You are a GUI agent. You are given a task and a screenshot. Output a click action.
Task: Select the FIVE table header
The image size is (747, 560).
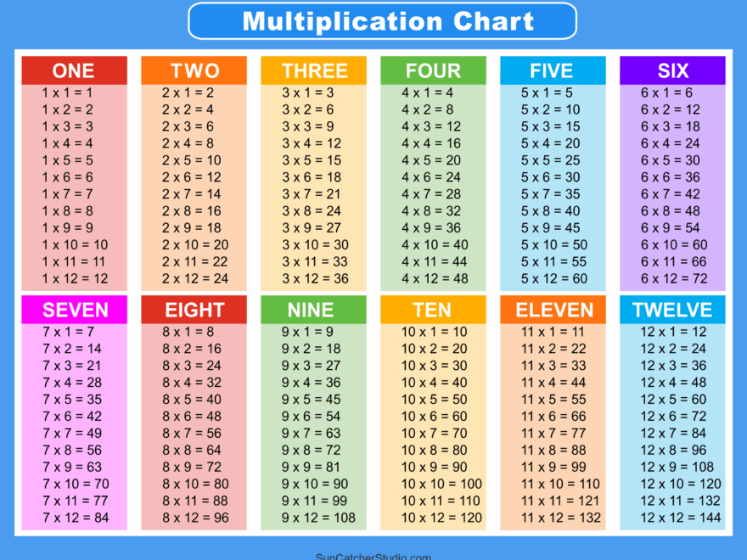tap(553, 70)
